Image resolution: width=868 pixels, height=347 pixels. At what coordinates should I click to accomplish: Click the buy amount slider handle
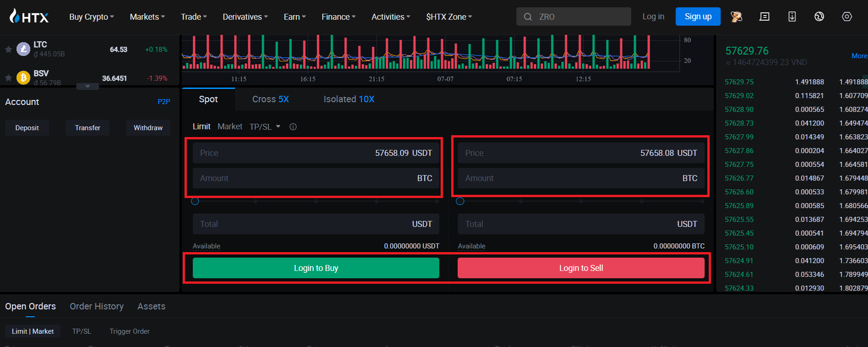pyautogui.click(x=195, y=201)
